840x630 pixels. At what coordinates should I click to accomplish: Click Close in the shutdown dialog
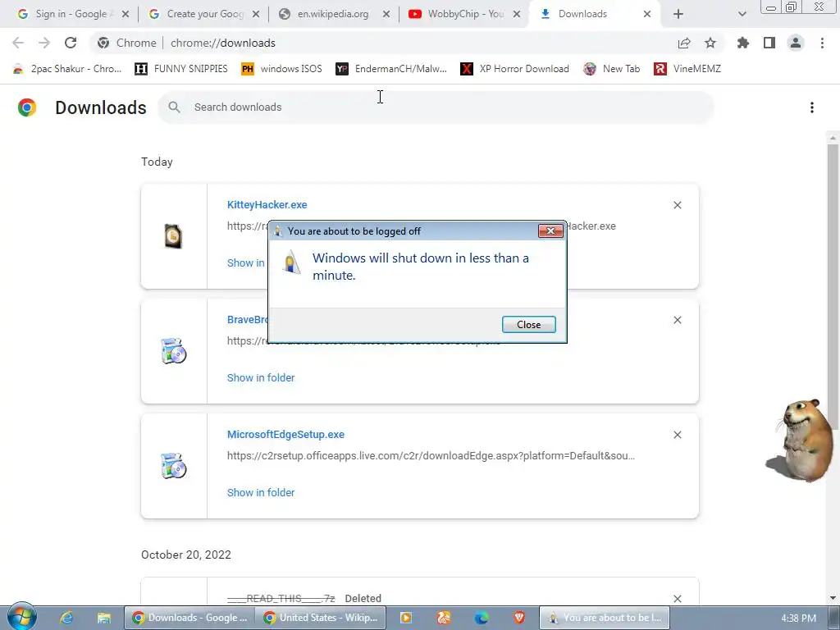529,325
